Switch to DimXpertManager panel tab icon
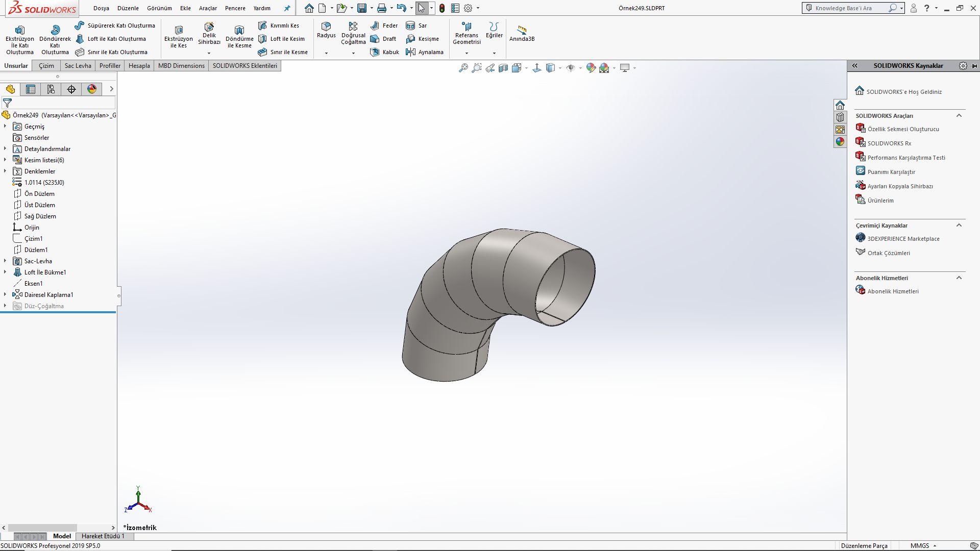This screenshot has height=551, width=980. coord(71,89)
